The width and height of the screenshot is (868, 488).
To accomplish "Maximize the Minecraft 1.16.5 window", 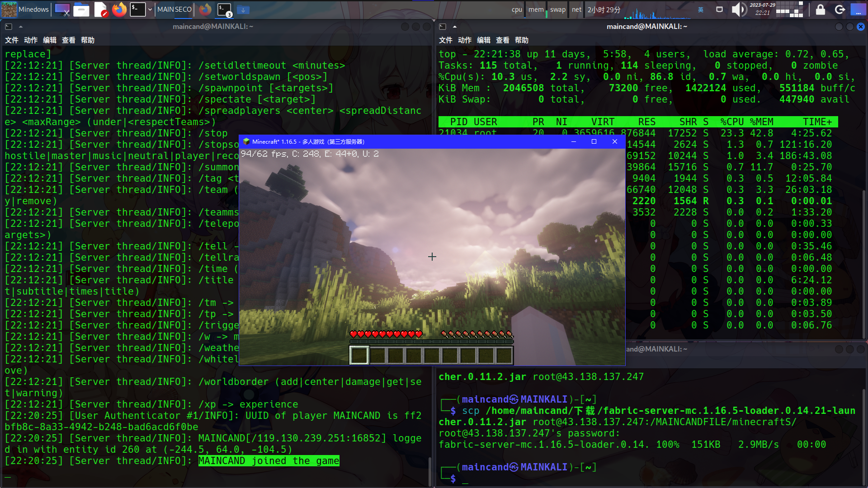I will (x=594, y=141).
